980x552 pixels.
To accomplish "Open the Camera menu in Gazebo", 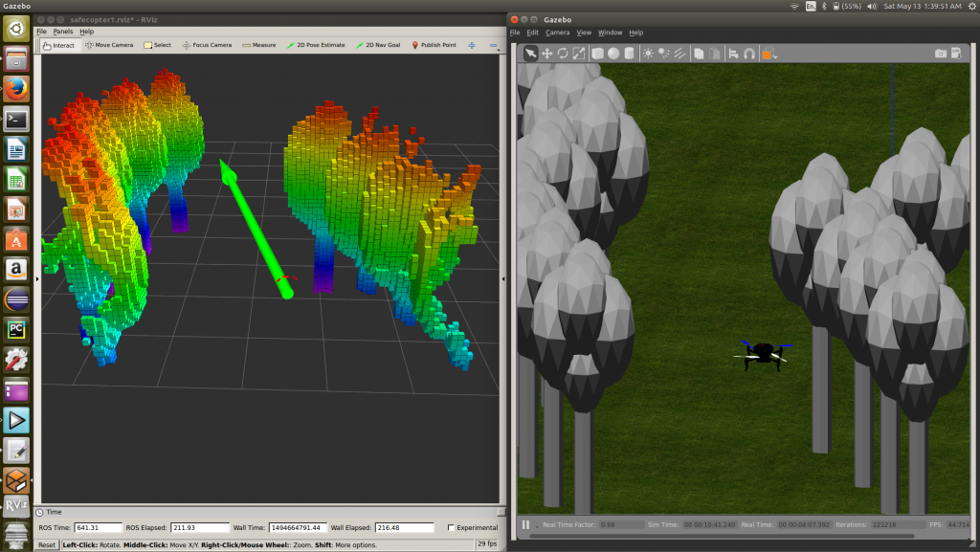I will pos(556,32).
